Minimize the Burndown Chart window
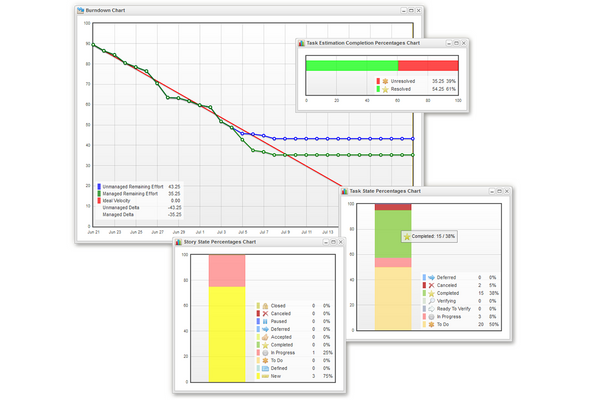 tap(404, 11)
